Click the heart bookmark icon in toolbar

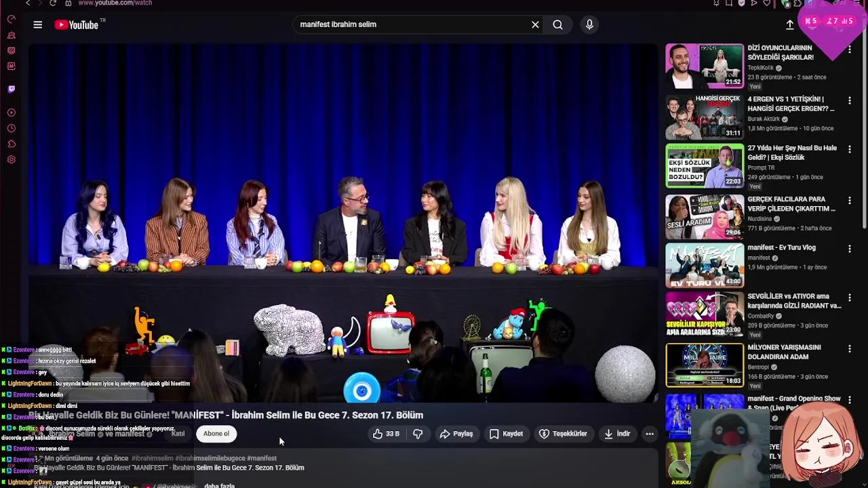pyautogui.click(x=767, y=3)
